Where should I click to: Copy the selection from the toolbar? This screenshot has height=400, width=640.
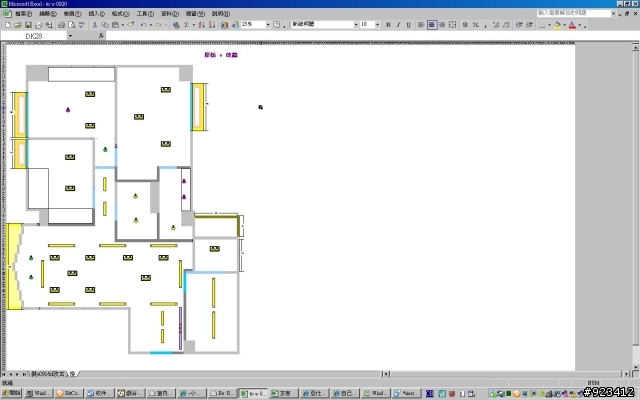pos(105,25)
